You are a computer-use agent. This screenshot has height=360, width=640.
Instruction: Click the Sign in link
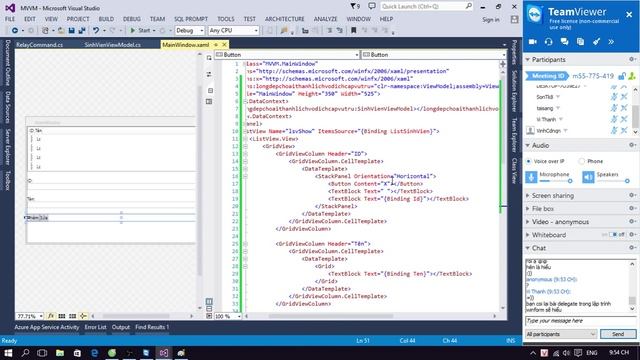point(491,20)
